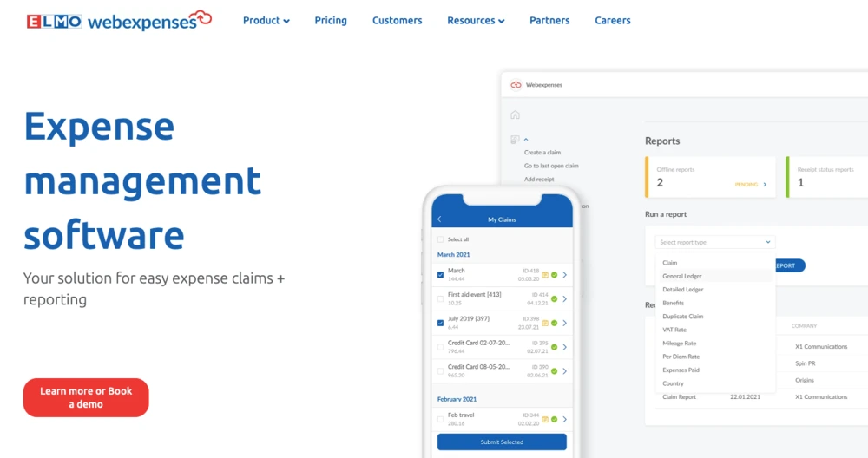The height and width of the screenshot is (458, 868).
Task: Select Per Diem Rate report option
Action: tap(681, 357)
